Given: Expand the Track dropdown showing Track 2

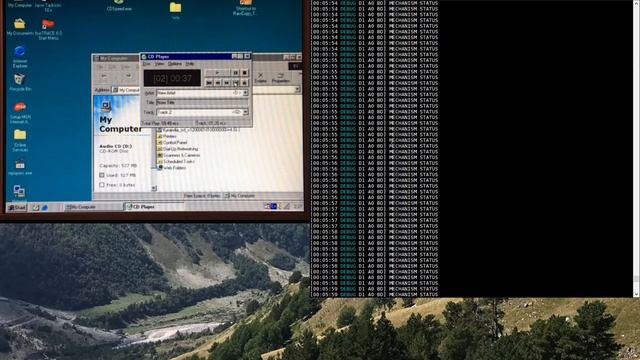Looking at the screenshot, I should (x=245, y=112).
